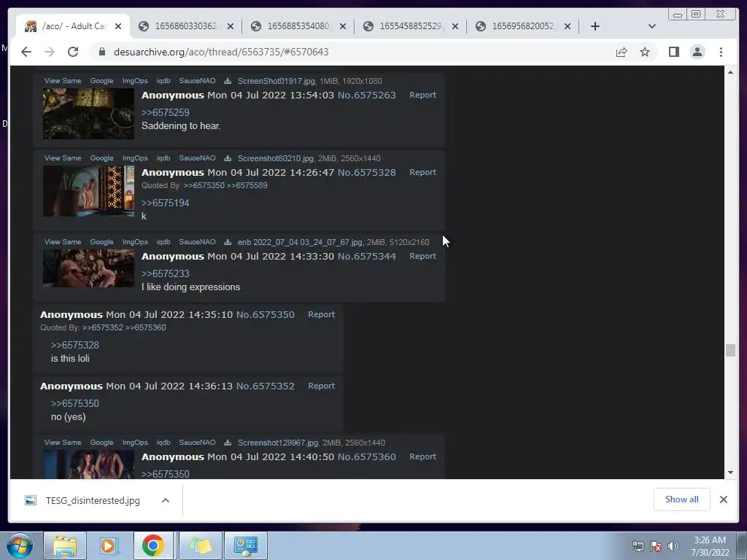747x560 pixels.
Task: Download enb 2022_07_04 image via download icon
Action: (x=228, y=242)
